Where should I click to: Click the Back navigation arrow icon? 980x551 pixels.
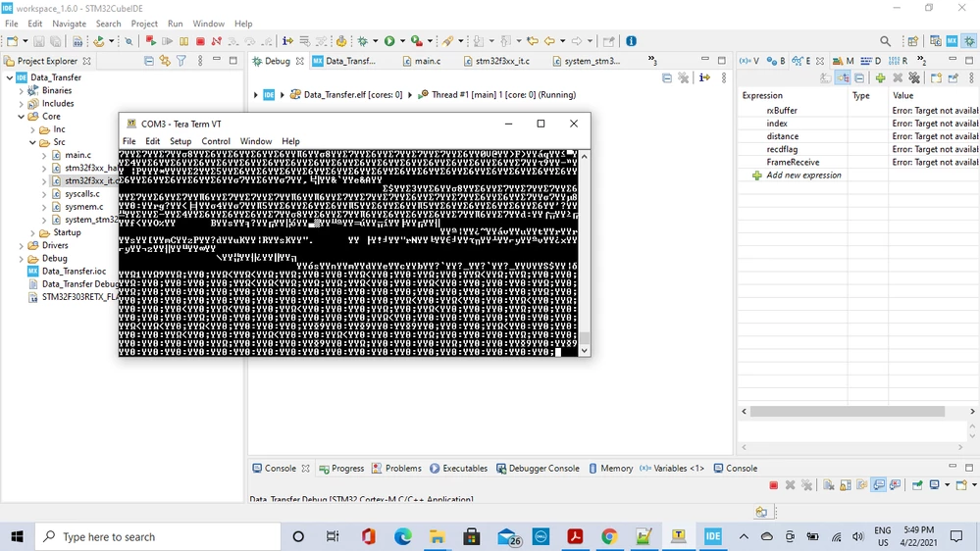549,41
